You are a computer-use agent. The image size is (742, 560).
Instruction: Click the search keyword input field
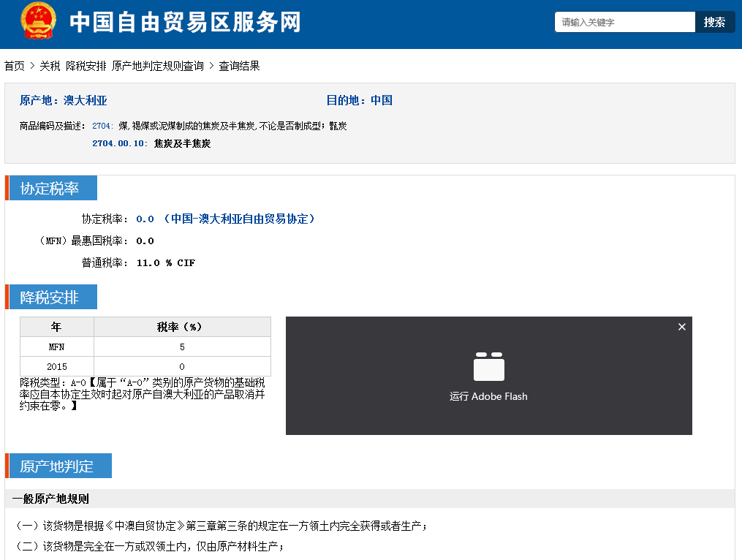tap(624, 23)
